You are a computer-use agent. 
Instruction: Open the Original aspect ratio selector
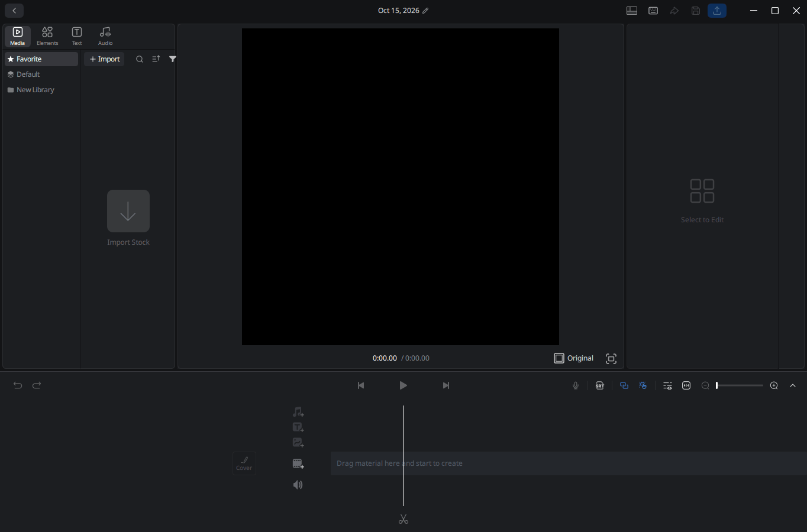click(574, 358)
